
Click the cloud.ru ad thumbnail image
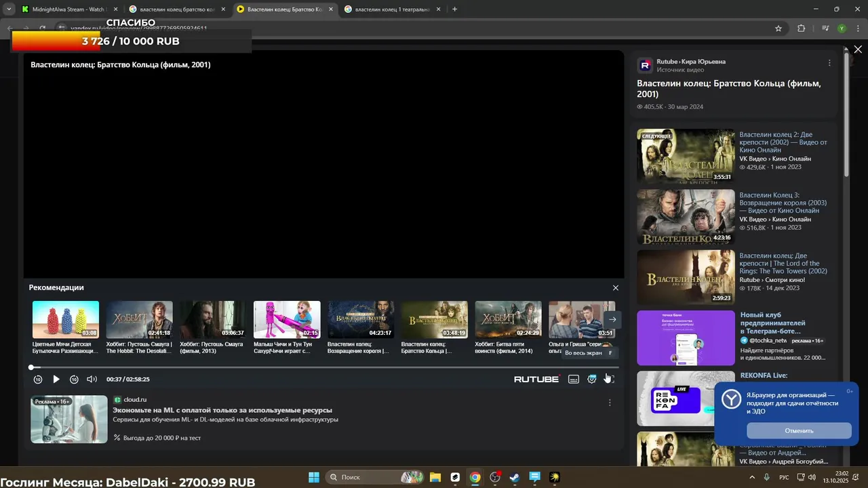(x=69, y=420)
